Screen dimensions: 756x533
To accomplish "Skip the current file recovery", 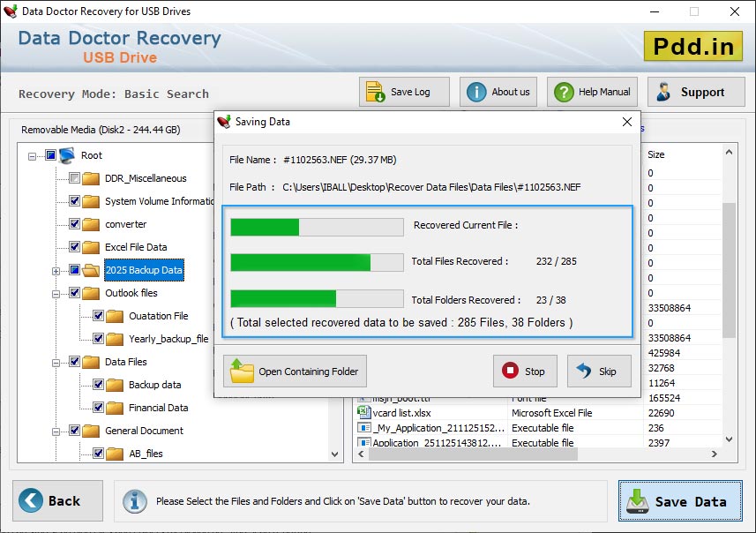I will 599,372.
